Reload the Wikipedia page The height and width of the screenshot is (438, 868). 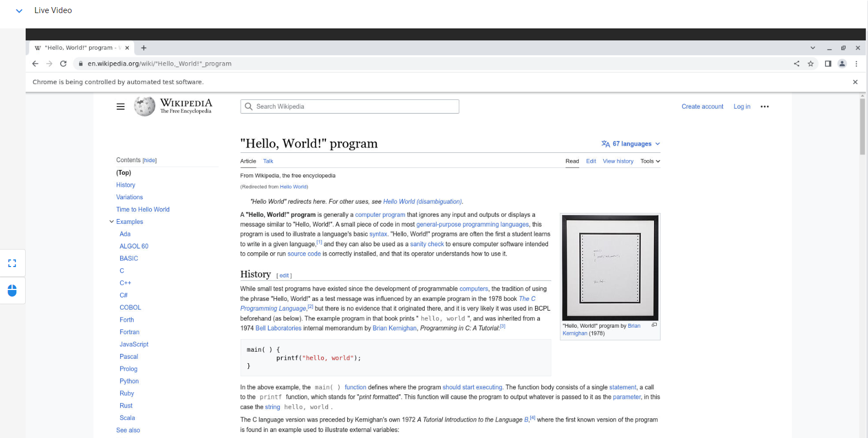(63, 64)
